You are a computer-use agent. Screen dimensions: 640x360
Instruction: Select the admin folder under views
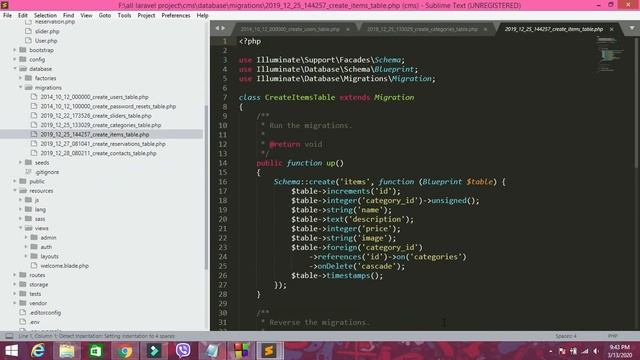pyautogui.click(x=48, y=238)
